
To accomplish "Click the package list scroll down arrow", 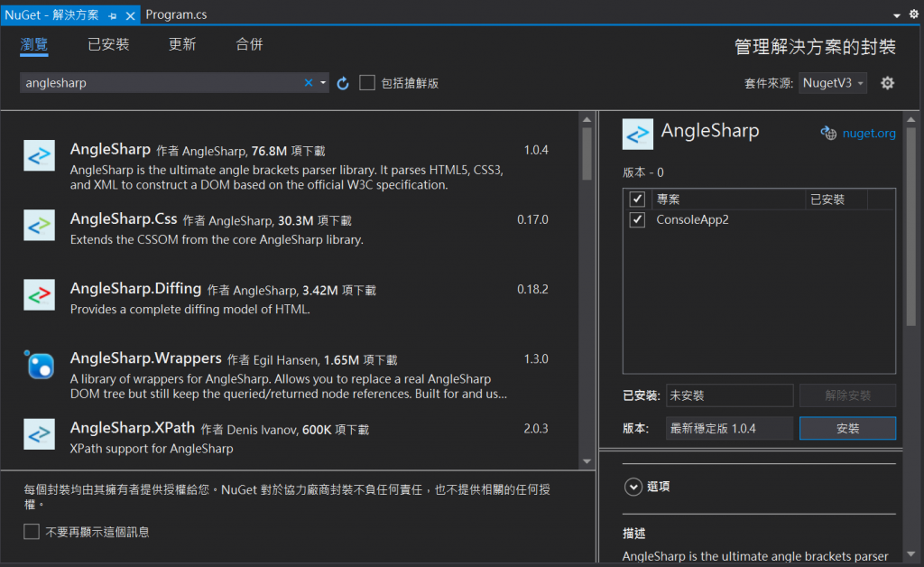I will [x=587, y=461].
